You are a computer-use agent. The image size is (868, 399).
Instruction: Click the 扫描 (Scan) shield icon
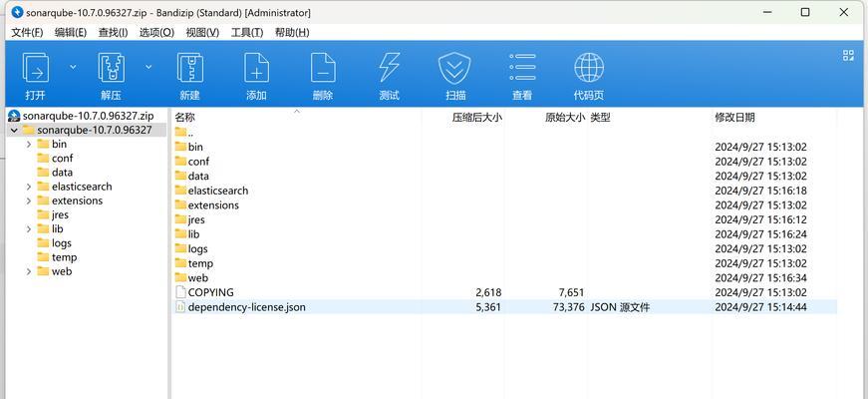(455, 69)
